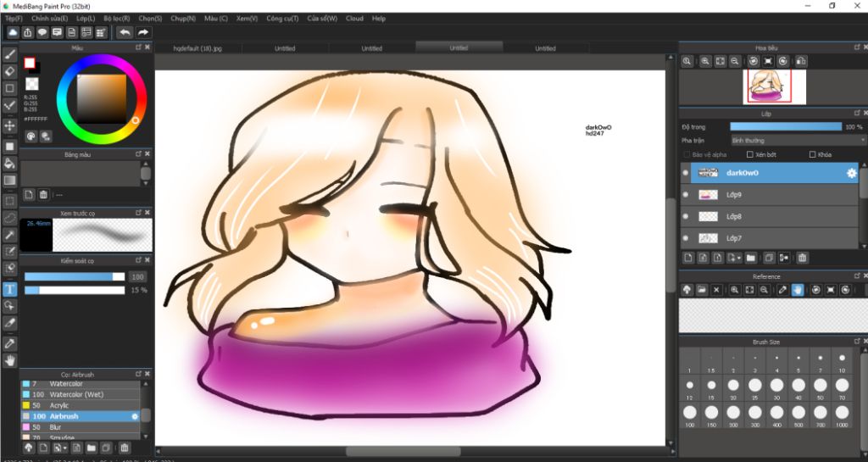Viewport: 868px width, 462px height.
Task: Open Airbrush brush settings gear
Action: click(x=135, y=416)
